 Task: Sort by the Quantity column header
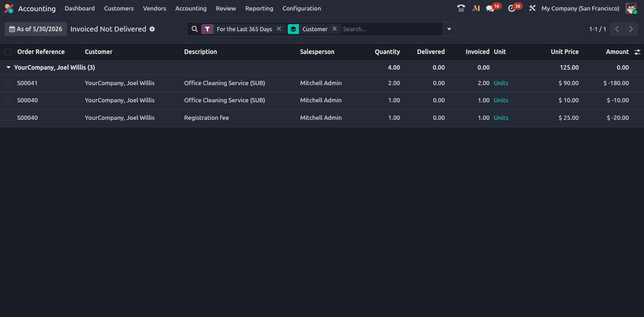pyautogui.click(x=387, y=52)
